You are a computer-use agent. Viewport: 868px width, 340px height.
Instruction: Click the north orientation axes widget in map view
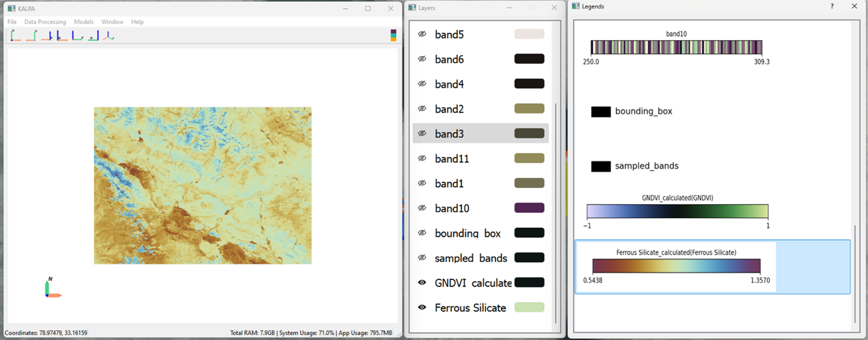click(53, 287)
